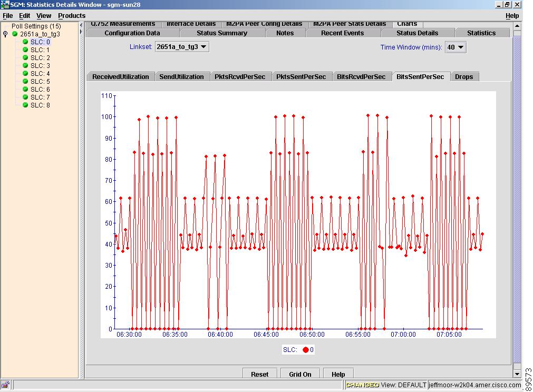This screenshot has width=533, height=392.
Task: Open the Time Window minutes dropdown
Action: [x=456, y=47]
